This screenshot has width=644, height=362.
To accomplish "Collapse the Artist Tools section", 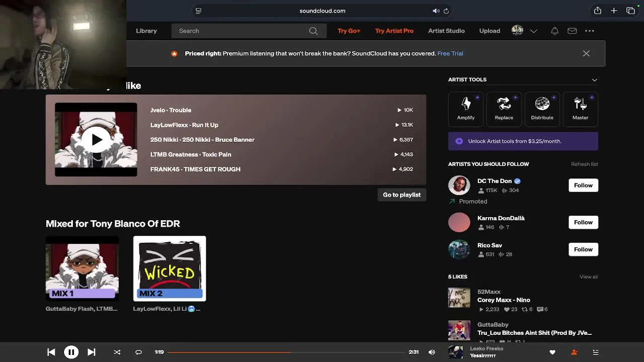I will pyautogui.click(x=595, y=80).
